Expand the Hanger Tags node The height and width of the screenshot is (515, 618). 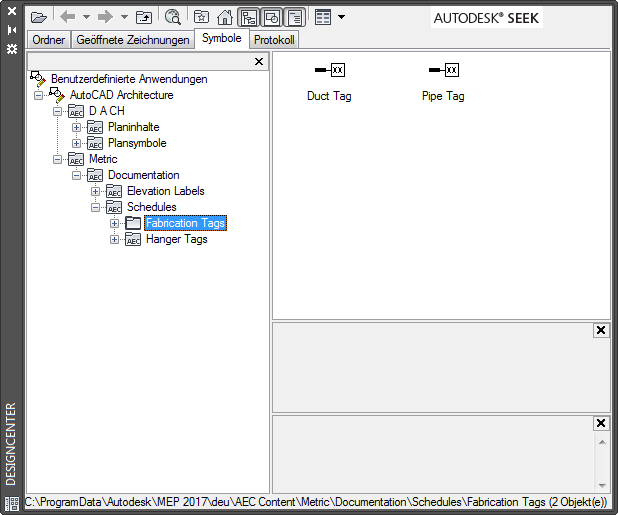point(114,240)
